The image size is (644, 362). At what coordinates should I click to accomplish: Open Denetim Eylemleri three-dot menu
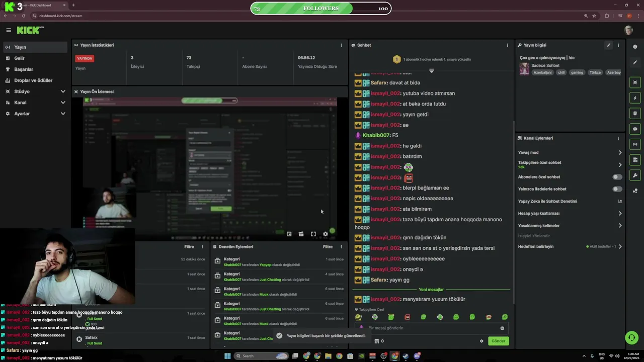pos(341,247)
